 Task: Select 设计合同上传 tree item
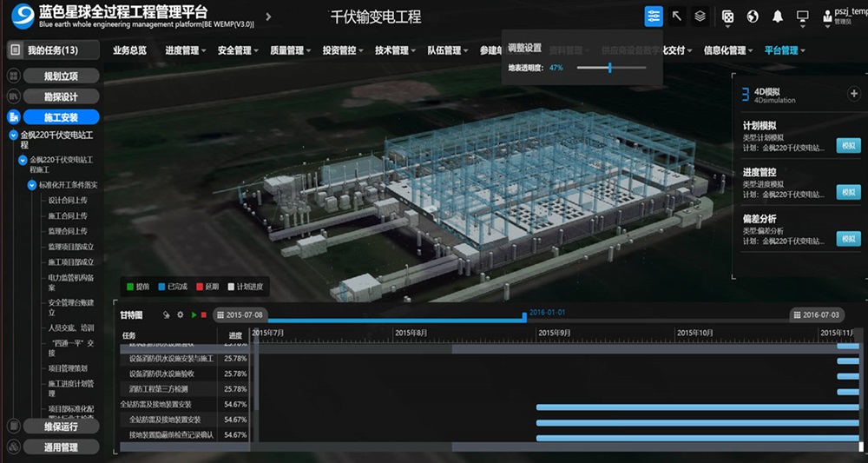pyautogui.click(x=68, y=201)
